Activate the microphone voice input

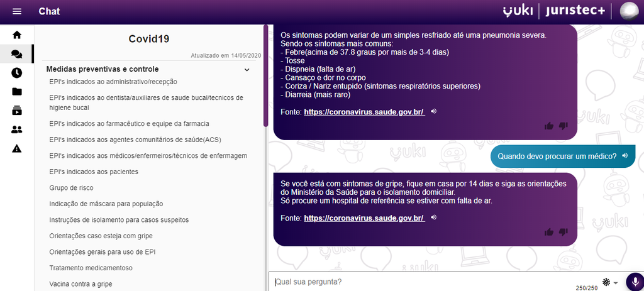click(635, 282)
